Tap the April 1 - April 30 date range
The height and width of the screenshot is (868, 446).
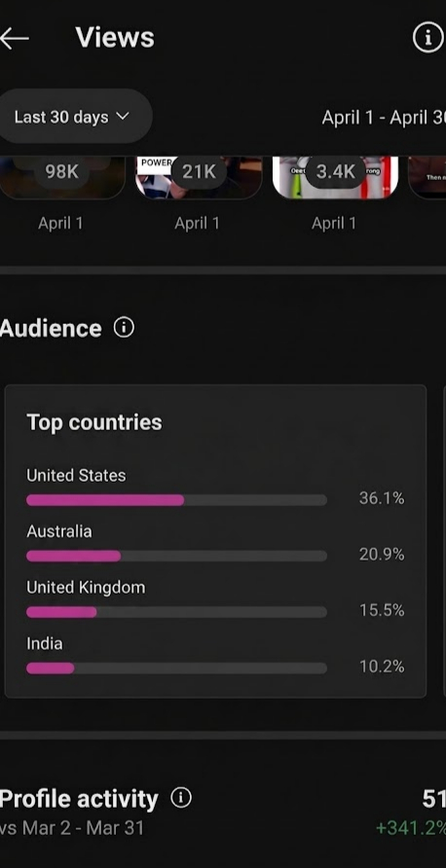pos(384,118)
